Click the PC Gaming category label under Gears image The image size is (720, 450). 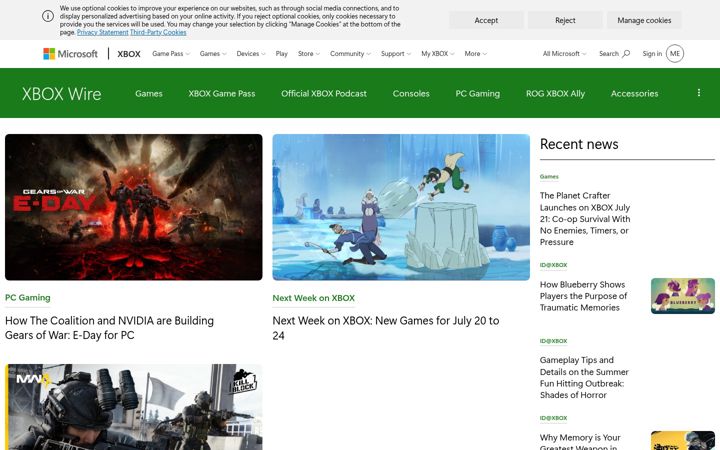pyautogui.click(x=28, y=298)
